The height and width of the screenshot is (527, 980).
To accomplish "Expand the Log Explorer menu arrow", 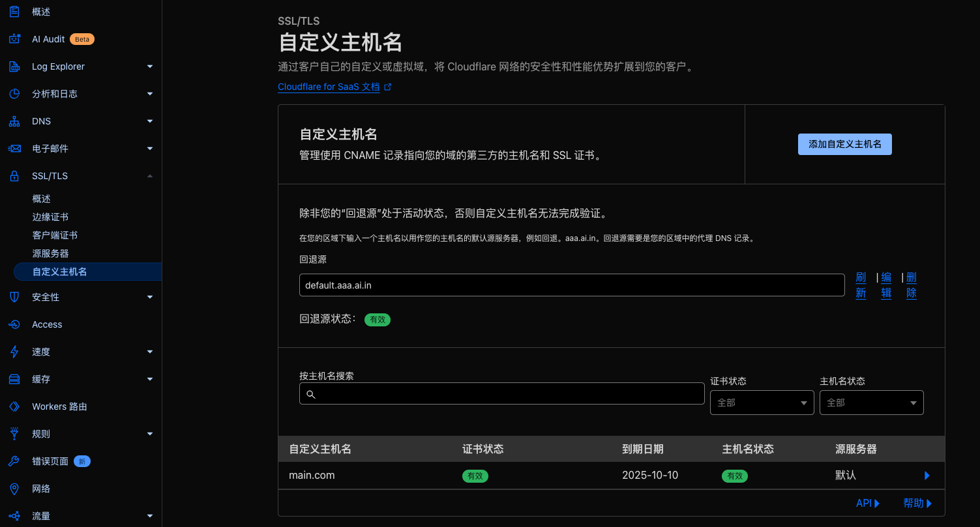I will pos(150,66).
